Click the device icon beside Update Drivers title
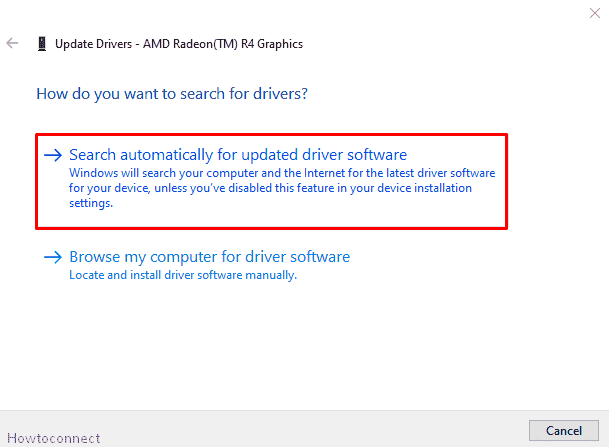This screenshot has width=609, height=447. 42,43
